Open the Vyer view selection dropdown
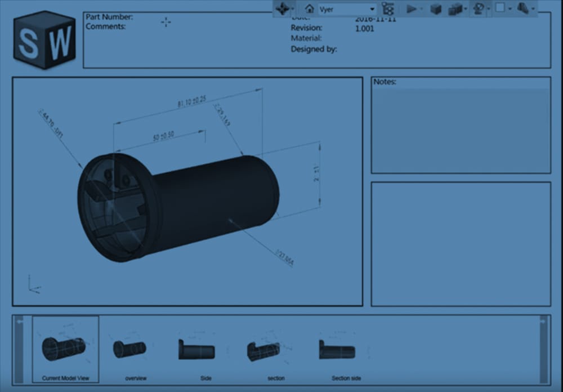The width and height of the screenshot is (563, 392). coord(372,9)
